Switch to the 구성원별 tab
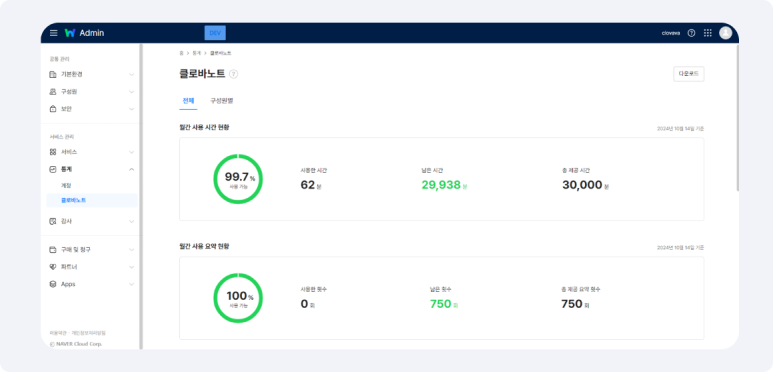This screenshot has height=372, width=773. point(221,101)
